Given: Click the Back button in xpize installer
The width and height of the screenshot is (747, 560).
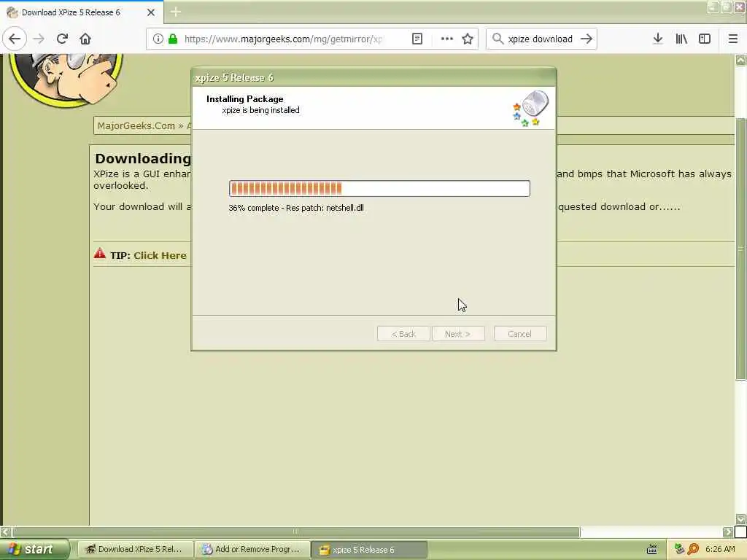Looking at the screenshot, I should pyautogui.click(x=403, y=334).
